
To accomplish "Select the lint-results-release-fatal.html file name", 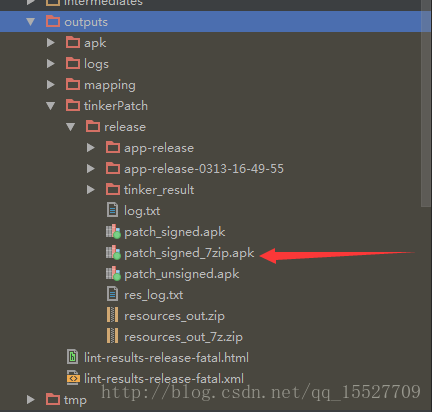I will click(166, 358).
